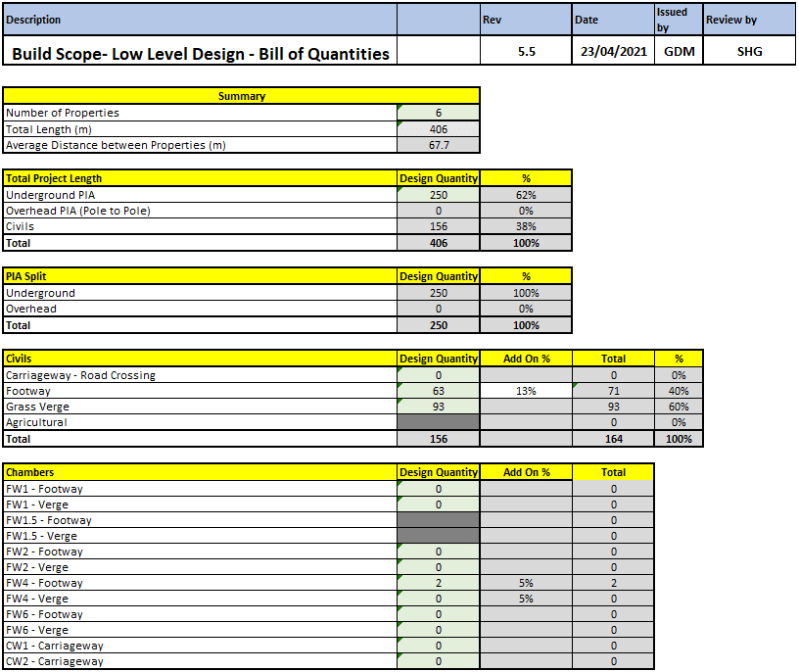Click the Underground PIA 62% cell
799x672 pixels.
(x=526, y=195)
